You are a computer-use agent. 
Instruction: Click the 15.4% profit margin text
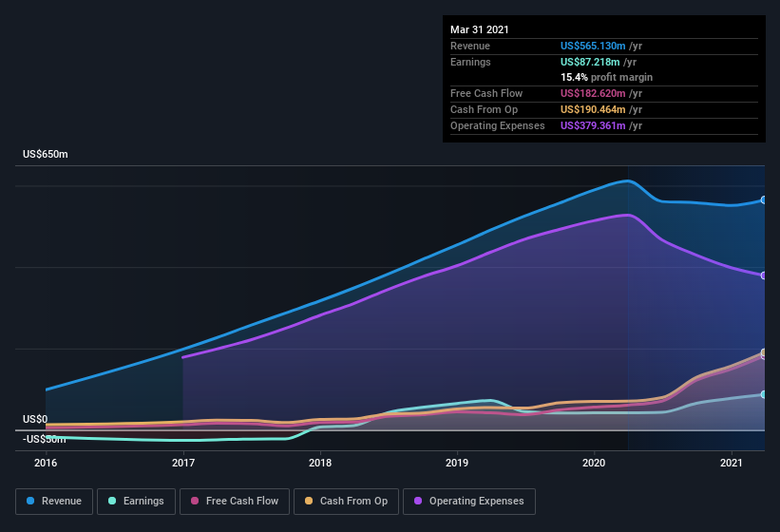606,77
